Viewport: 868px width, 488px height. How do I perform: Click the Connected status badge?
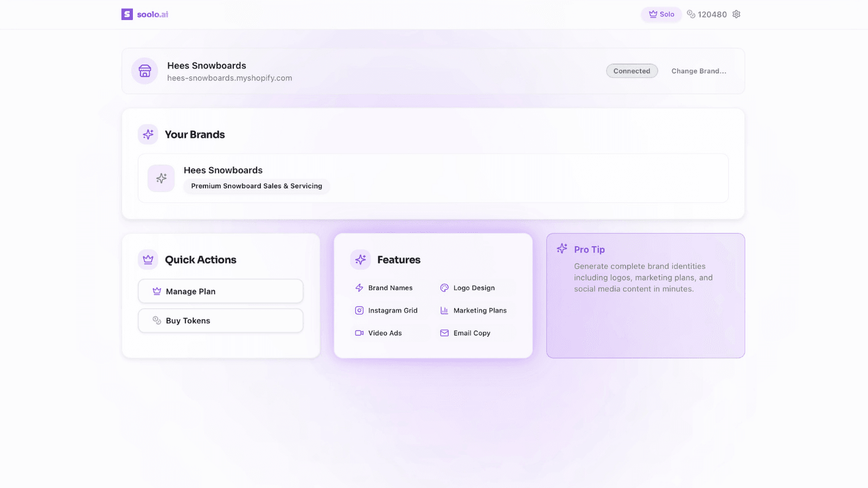tap(632, 71)
